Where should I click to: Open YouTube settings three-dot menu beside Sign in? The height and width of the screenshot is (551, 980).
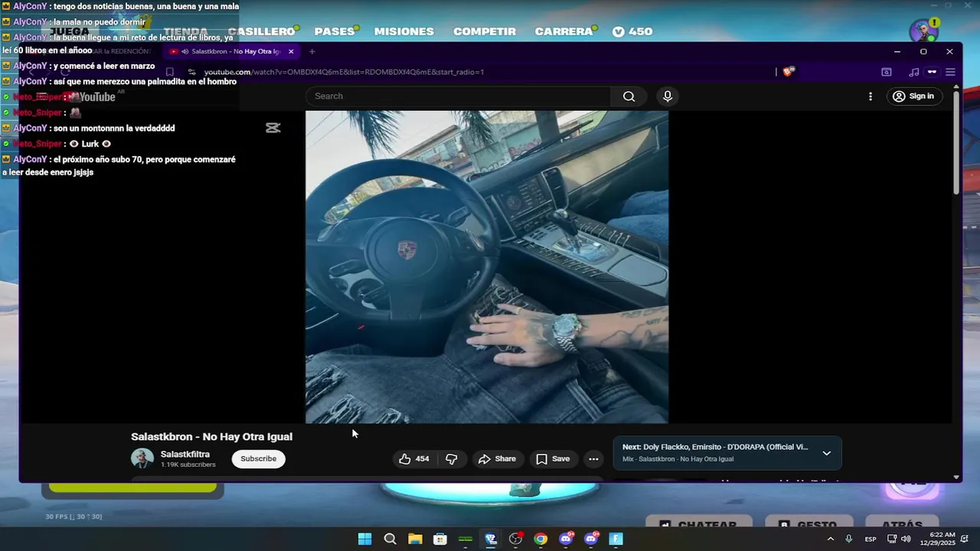pos(870,96)
